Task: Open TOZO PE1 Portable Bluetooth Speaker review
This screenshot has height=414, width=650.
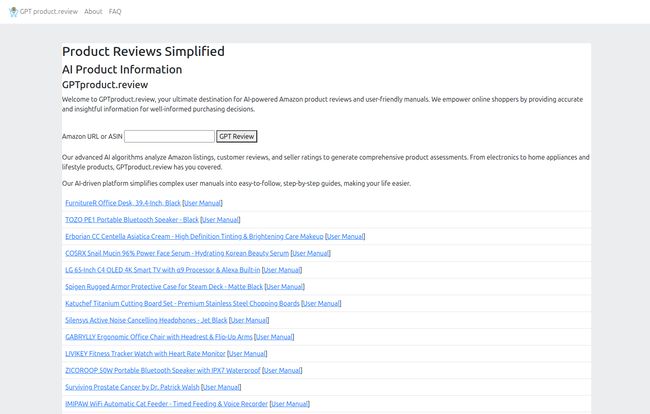Action: pos(132,220)
